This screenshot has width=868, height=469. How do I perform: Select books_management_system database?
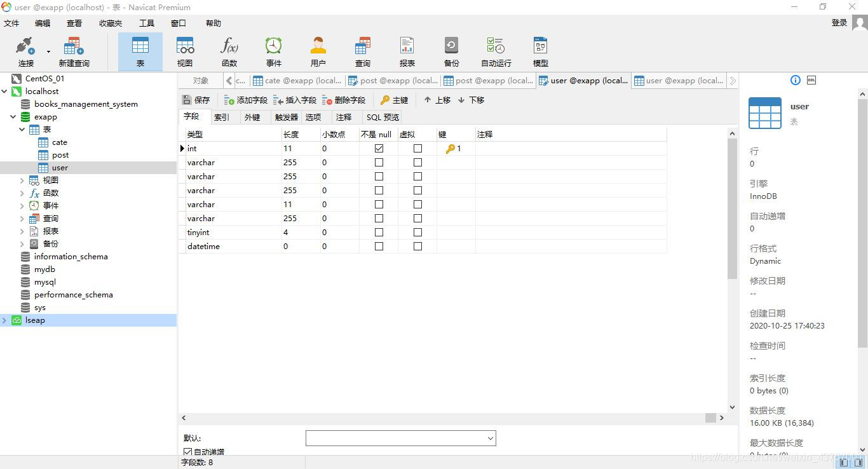[86, 104]
